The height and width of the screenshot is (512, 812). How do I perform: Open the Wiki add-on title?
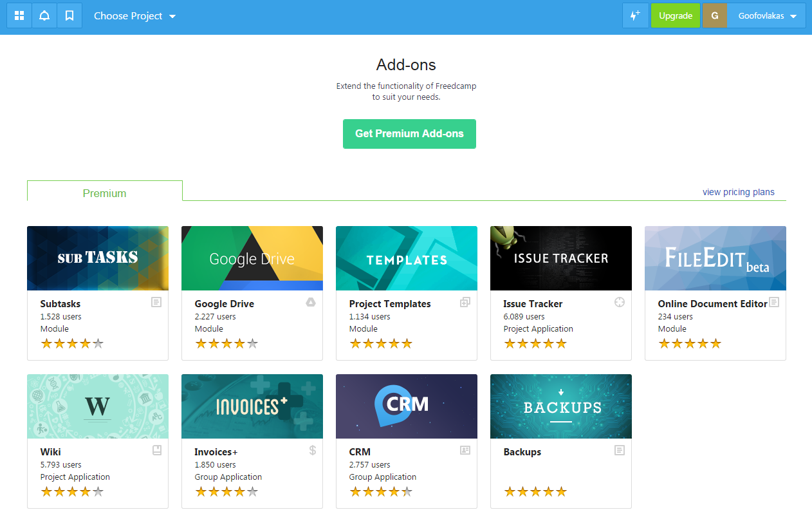51,452
